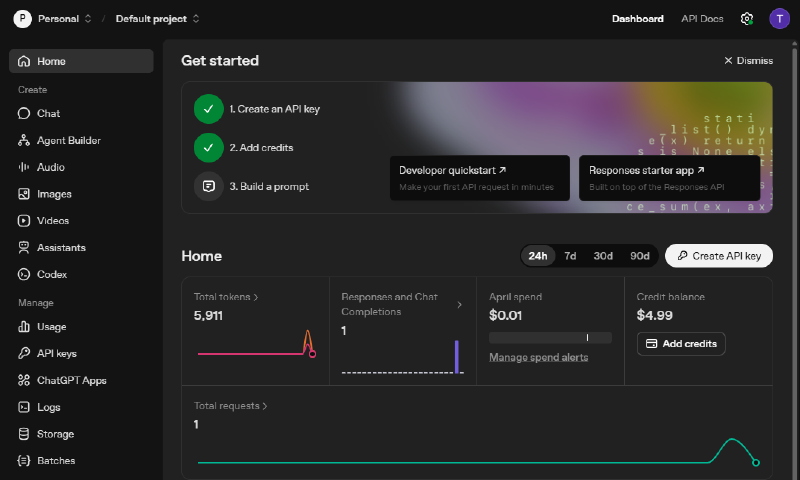This screenshot has width=800, height=480.
Task: Open the API Docs tab
Action: click(702, 19)
